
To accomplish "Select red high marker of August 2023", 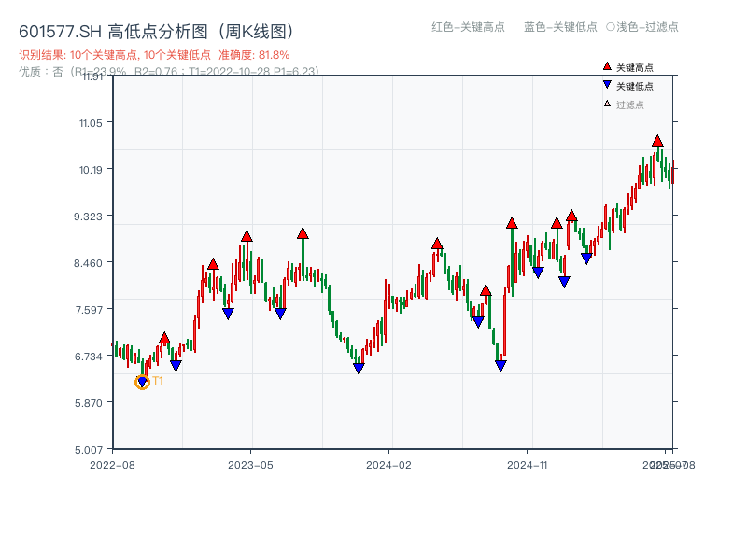I will (x=303, y=233).
